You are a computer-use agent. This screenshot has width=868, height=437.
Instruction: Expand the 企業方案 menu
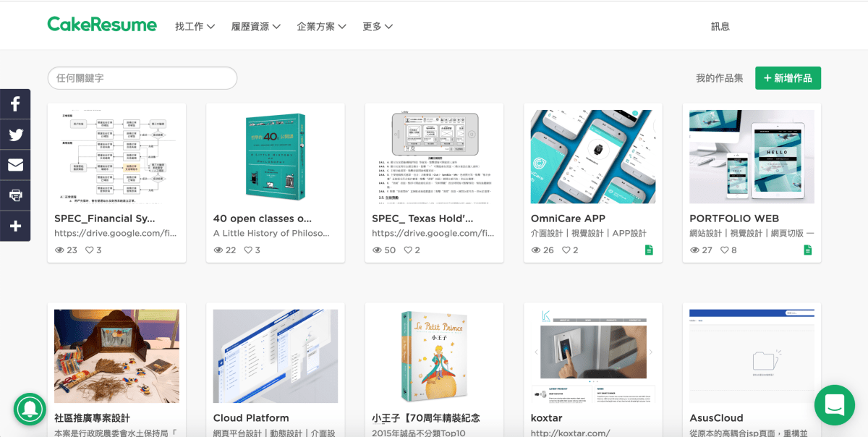(x=322, y=27)
